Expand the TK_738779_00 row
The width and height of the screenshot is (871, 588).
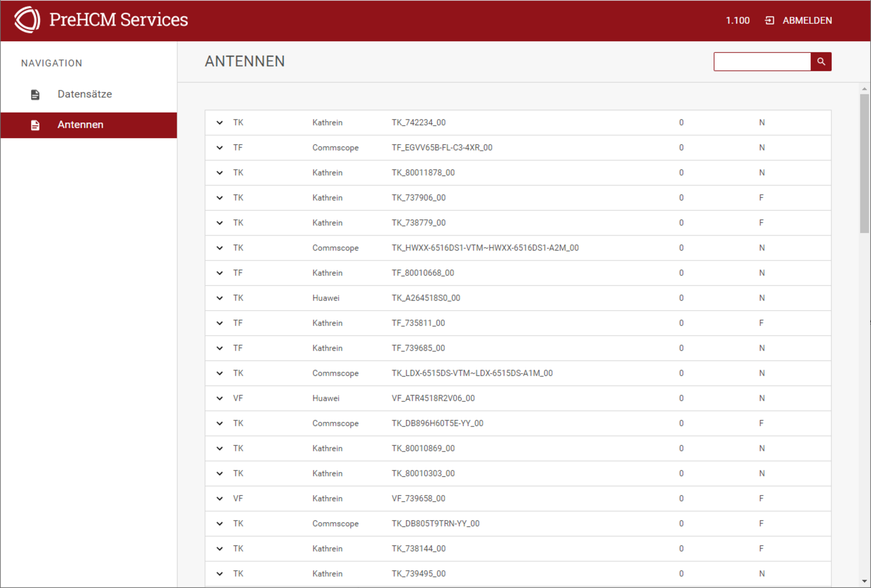219,223
